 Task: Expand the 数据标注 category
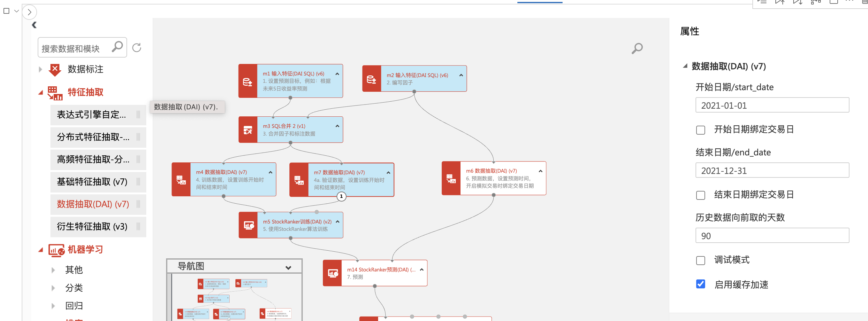(41, 69)
